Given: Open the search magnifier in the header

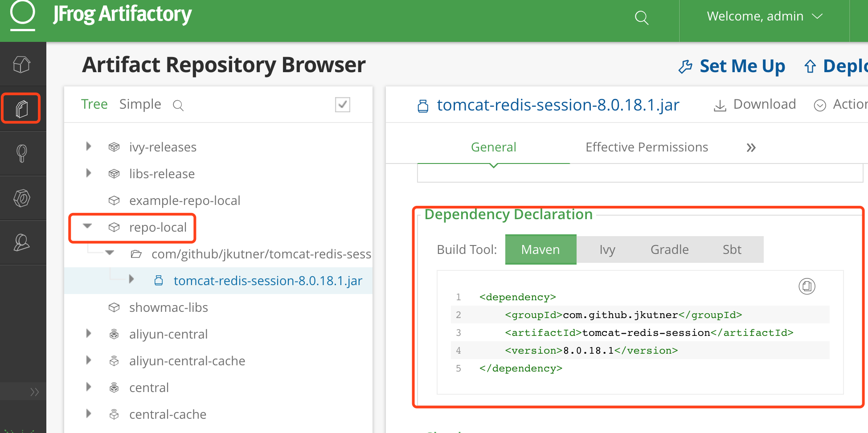Looking at the screenshot, I should pyautogui.click(x=641, y=17).
